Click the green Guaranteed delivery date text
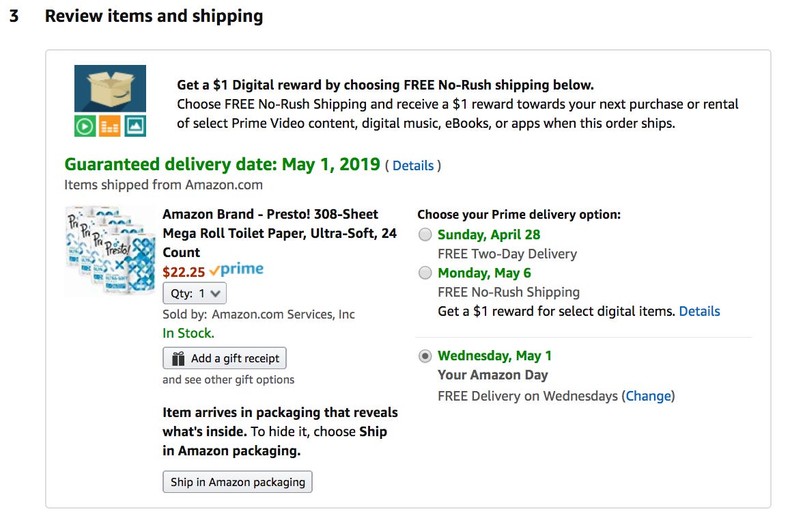Viewport: 790px width, 523px height. 222,165
